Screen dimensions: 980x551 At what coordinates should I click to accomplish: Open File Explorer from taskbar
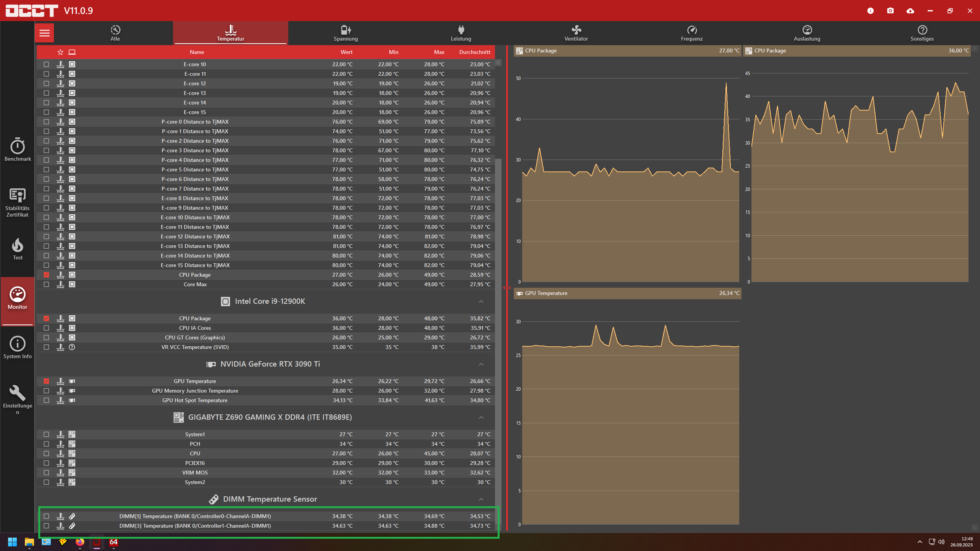[x=29, y=542]
